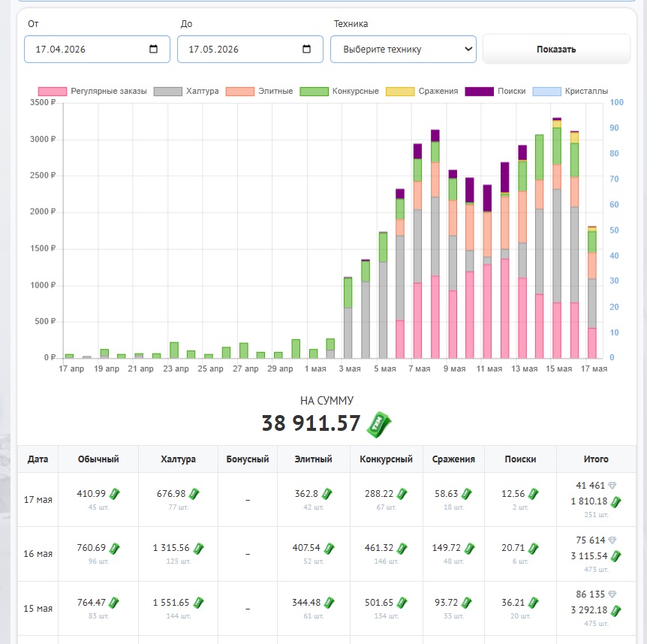Open calendar picker in the От date field
The image size is (647, 644).
pyautogui.click(x=153, y=49)
